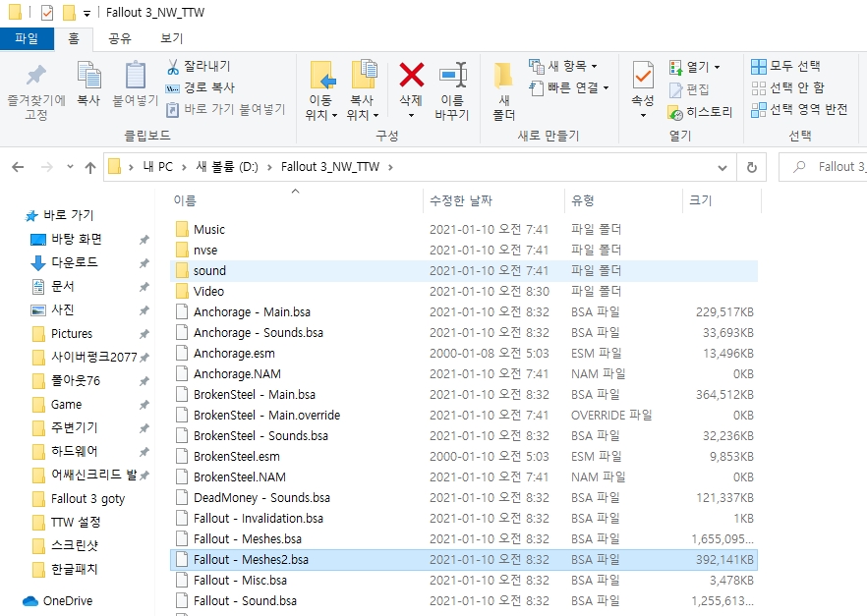The image size is (867, 616).
Task: Click the Edit (편집) button
Action: 689,89
